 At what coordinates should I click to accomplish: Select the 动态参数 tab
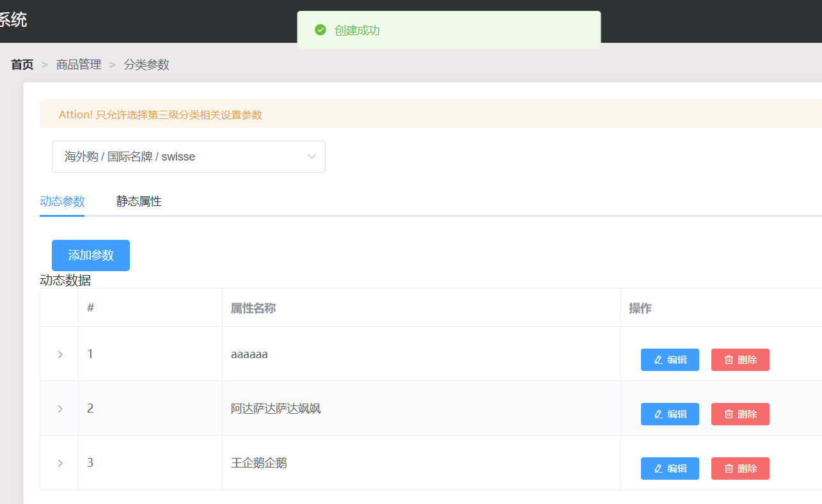(x=62, y=201)
